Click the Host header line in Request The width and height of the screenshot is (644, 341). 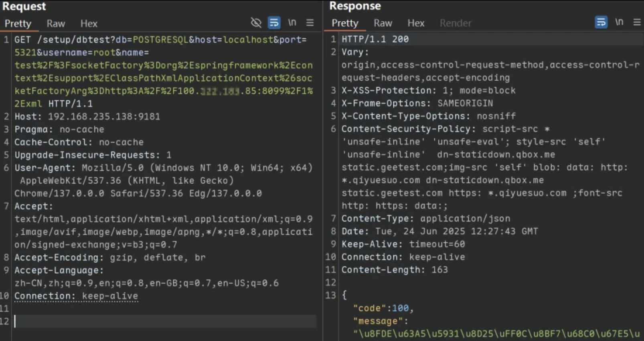pos(87,117)
